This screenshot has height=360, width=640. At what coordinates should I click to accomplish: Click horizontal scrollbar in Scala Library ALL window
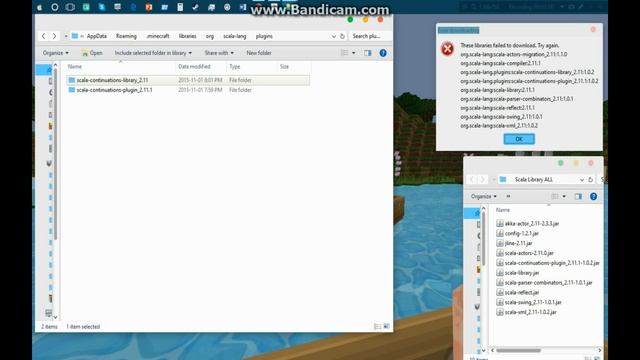518,350
